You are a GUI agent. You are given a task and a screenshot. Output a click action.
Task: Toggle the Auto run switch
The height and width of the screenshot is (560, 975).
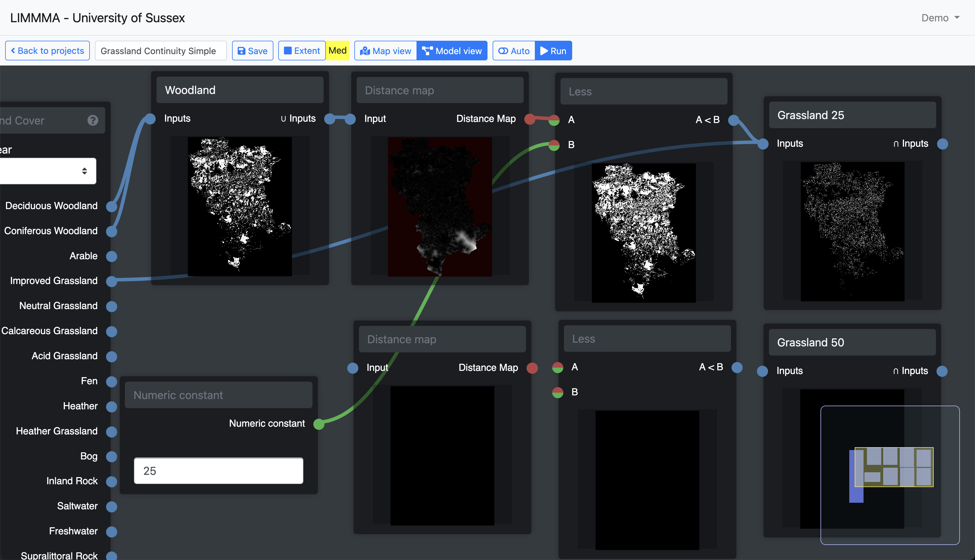coord(514,51)
